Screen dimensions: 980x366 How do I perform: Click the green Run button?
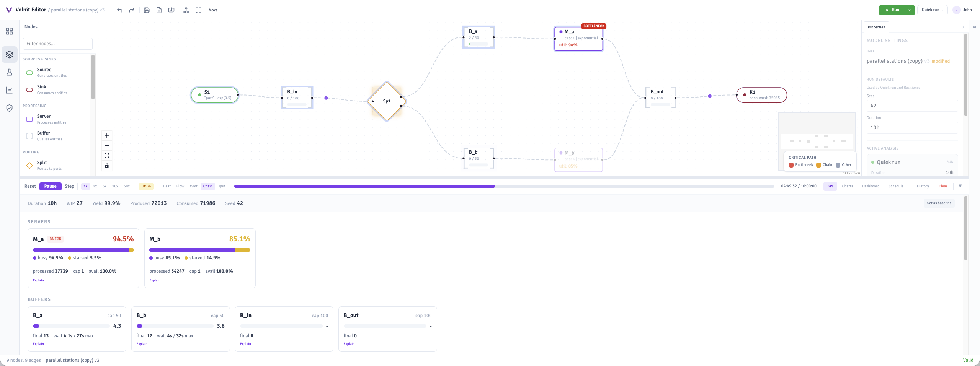(x=892, y=10)
